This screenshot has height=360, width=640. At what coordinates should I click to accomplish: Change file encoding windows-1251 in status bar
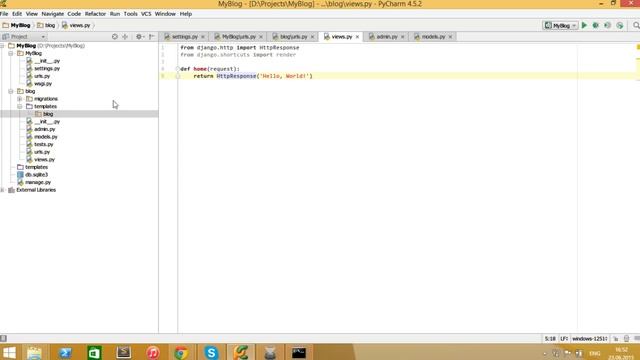589,339
